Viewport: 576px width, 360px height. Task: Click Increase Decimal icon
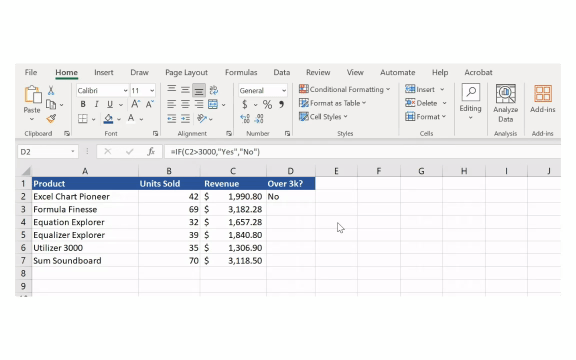click(245, 119)
